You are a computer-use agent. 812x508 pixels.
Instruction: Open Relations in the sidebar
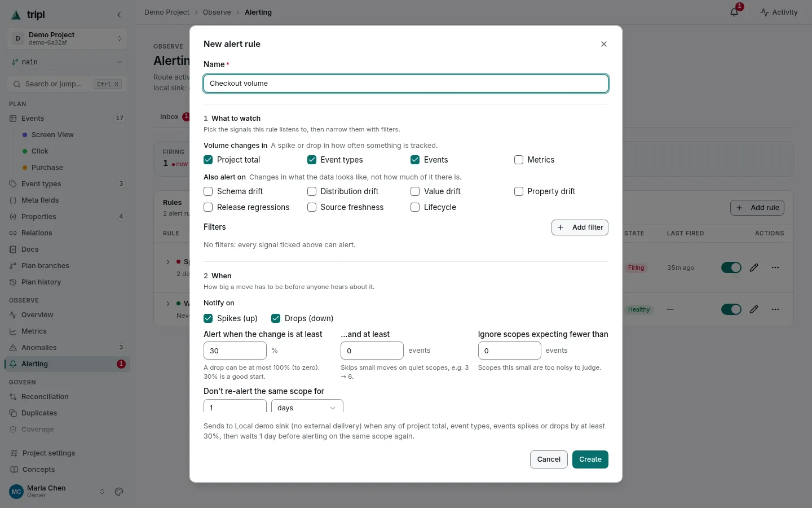(67, 233)
